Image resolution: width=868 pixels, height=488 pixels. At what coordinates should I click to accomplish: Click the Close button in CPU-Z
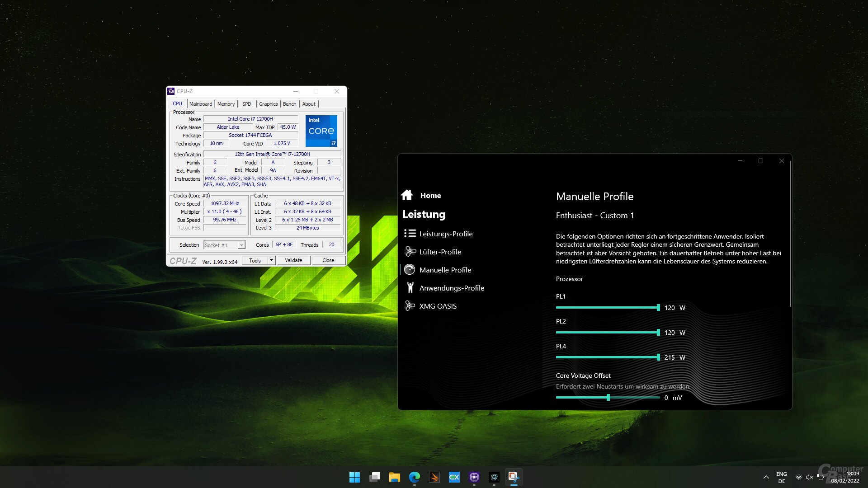[x=328, y=260]
